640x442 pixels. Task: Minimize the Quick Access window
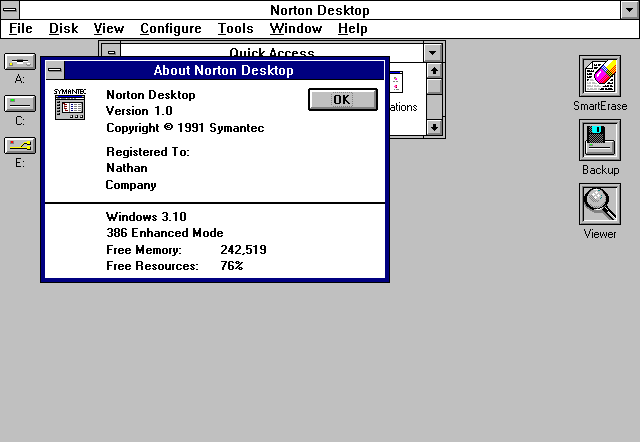tap(433, 53)
